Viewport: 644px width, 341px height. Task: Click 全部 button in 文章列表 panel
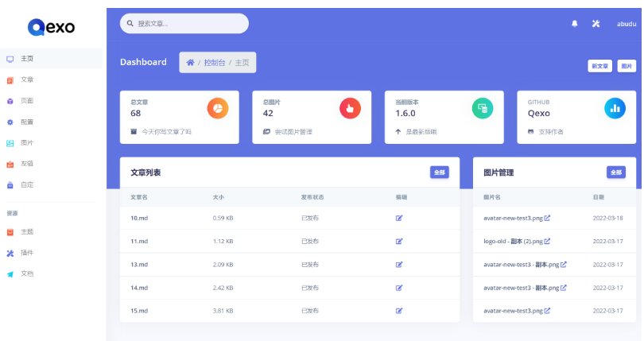[439, 172]
